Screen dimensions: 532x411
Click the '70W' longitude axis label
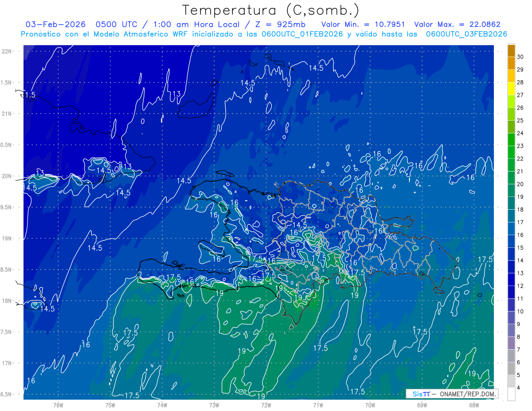370,405
